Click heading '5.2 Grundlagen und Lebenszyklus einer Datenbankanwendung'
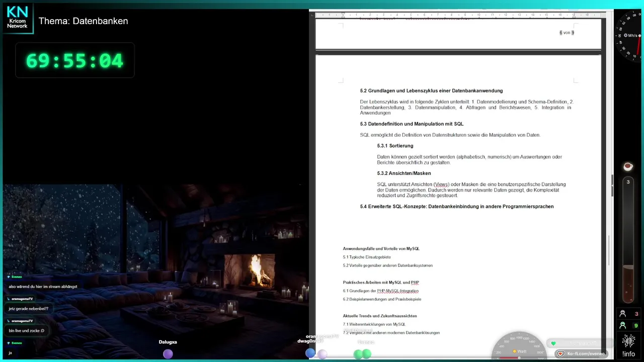Viewport: 644px width, 362px height. point(431,91)
